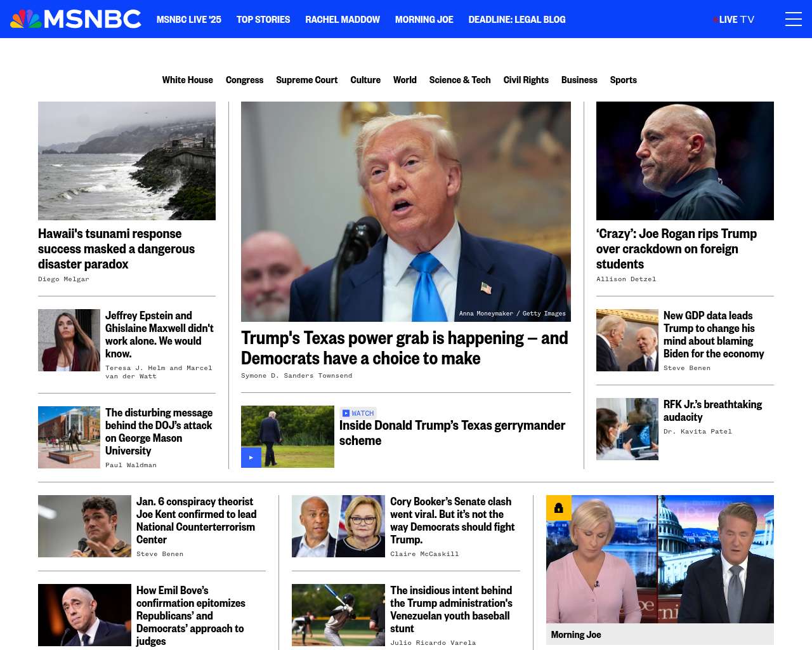Click the large Trump photo
Viewport: 812px width, 650px height.
click(406, 211)
